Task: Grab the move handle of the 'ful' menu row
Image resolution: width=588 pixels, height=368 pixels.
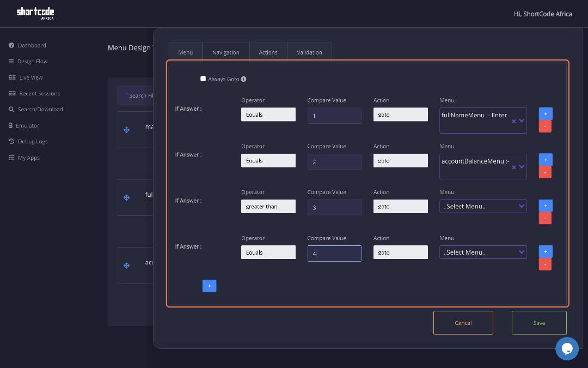Action: tap(127, 197)
